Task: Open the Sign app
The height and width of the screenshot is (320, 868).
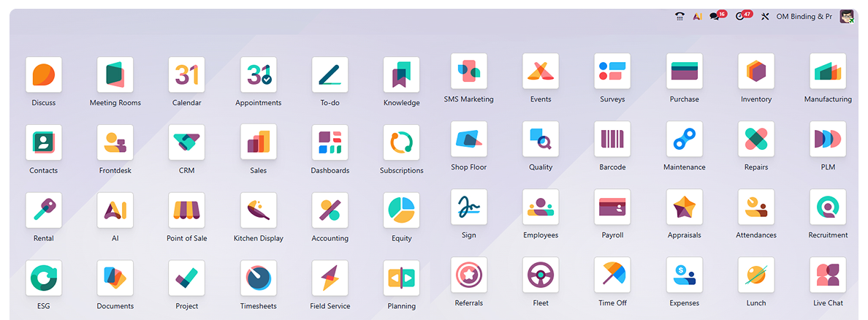Action: pyautogui.click(x=468, y=207)
